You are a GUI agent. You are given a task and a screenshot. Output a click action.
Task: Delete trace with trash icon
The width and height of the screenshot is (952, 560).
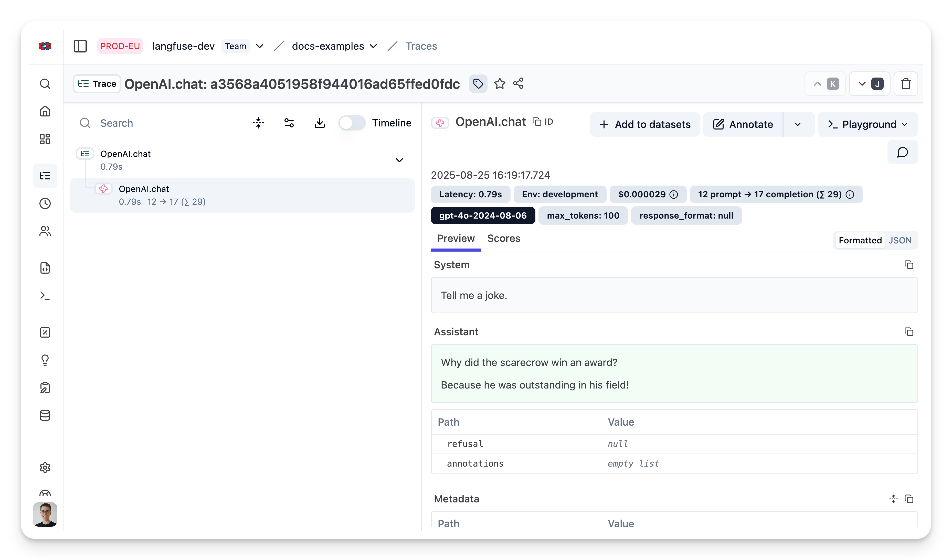[906, 84]
